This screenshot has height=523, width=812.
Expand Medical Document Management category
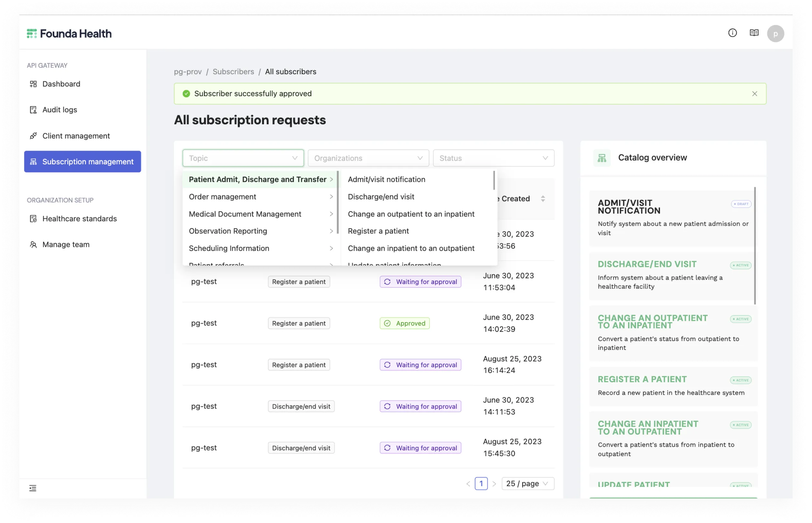click(x=260, y=214)
